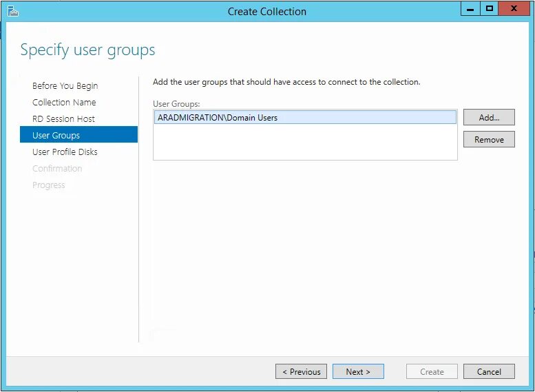Proceed with the Next button
This screenshot has height=392, width=535.
point(358,371)
